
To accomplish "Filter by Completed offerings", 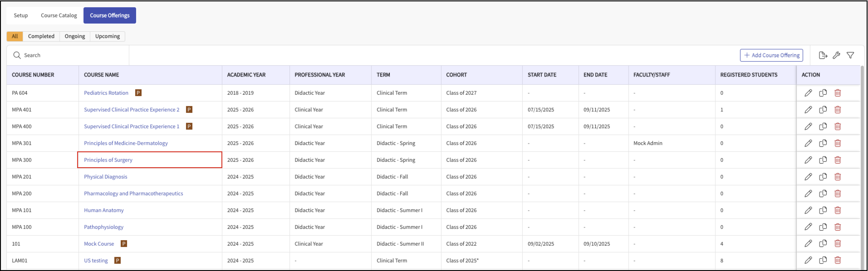I will point(41,36).
